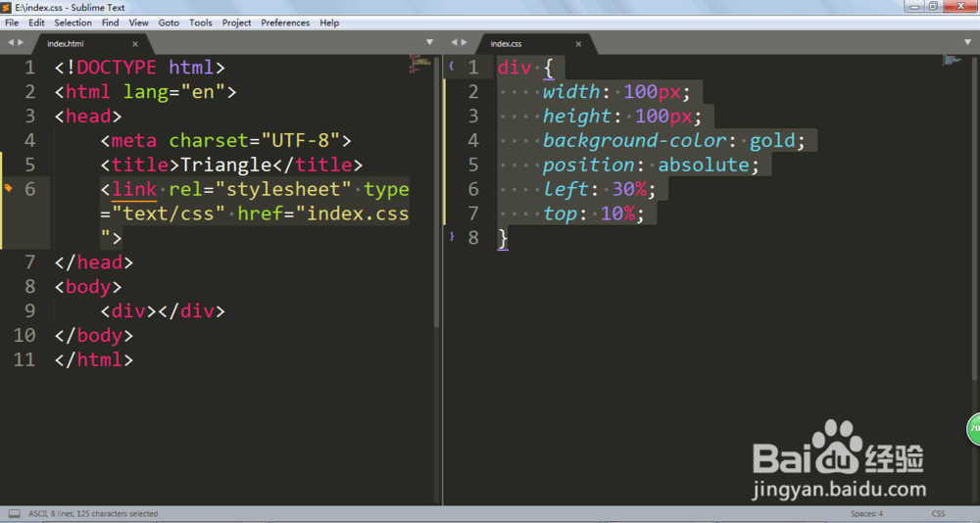This screenshot has height=523, width=980.
Task: Click the background-color property
Action: coord(635,140)
